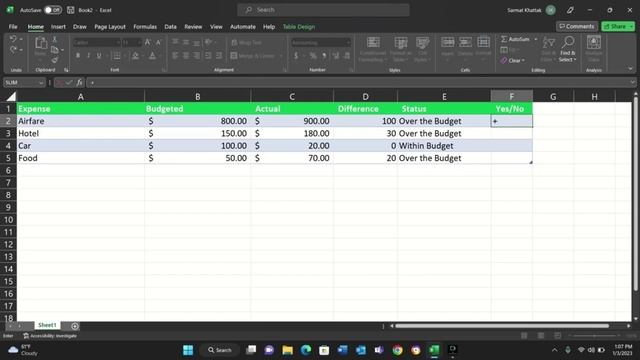
Task: Open Cell Styles gallery
Action: 422,49
